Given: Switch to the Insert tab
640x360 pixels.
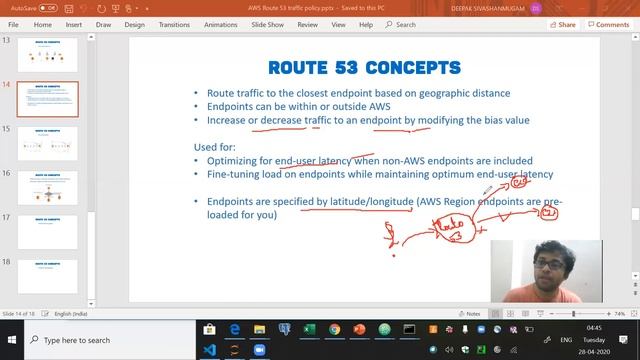Looking at the screenshot, I should 73,24.
